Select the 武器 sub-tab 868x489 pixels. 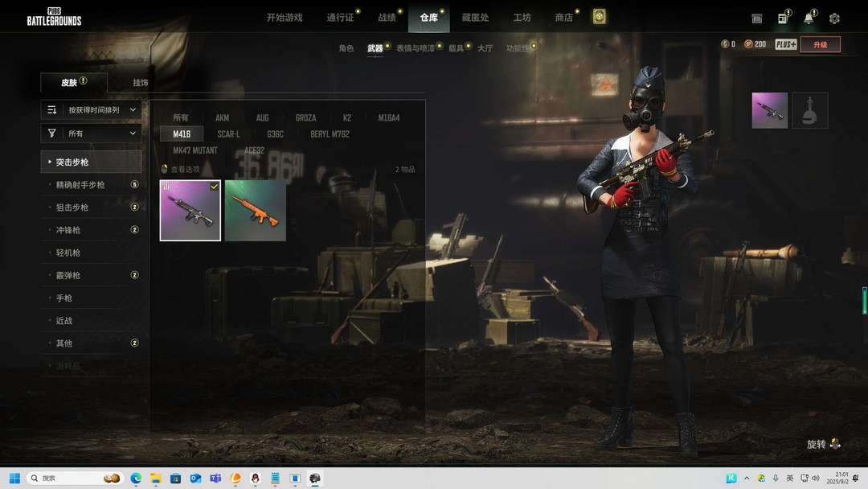375,48
